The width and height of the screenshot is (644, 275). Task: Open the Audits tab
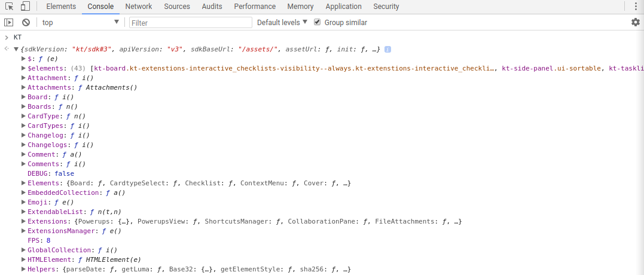(x=212, y=7)
